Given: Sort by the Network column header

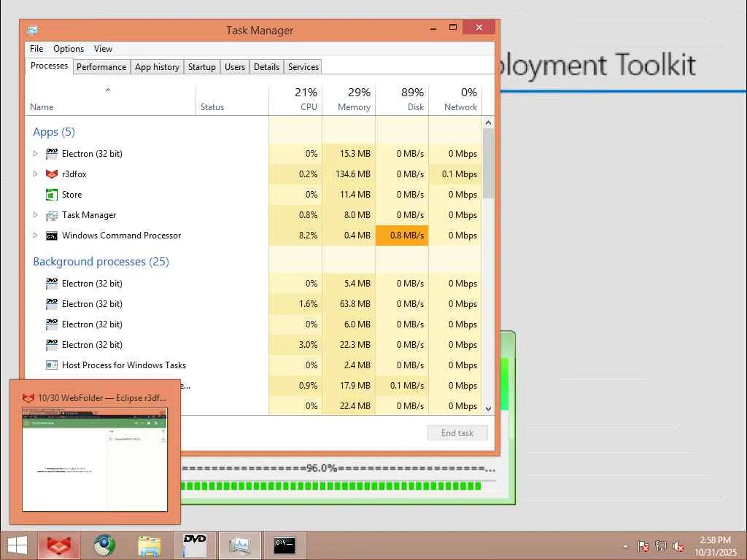Looking at the screenshot, I should (x=455, y=99).
